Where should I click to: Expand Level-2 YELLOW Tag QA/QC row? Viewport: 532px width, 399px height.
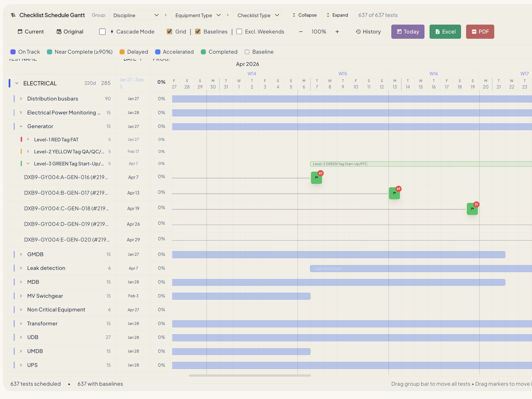click(28, 152)
